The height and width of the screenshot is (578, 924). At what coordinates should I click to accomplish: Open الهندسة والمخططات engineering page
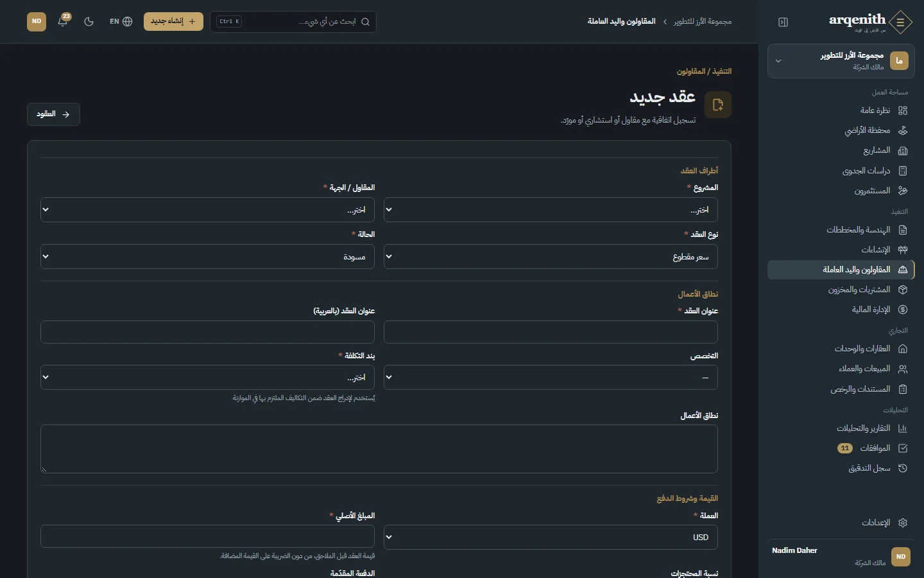click(841, 230)
